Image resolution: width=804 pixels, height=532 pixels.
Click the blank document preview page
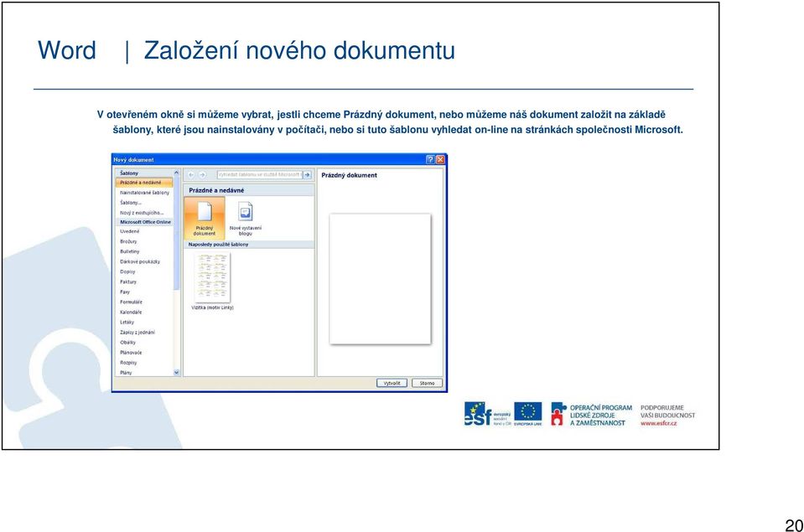click(380, 279)
